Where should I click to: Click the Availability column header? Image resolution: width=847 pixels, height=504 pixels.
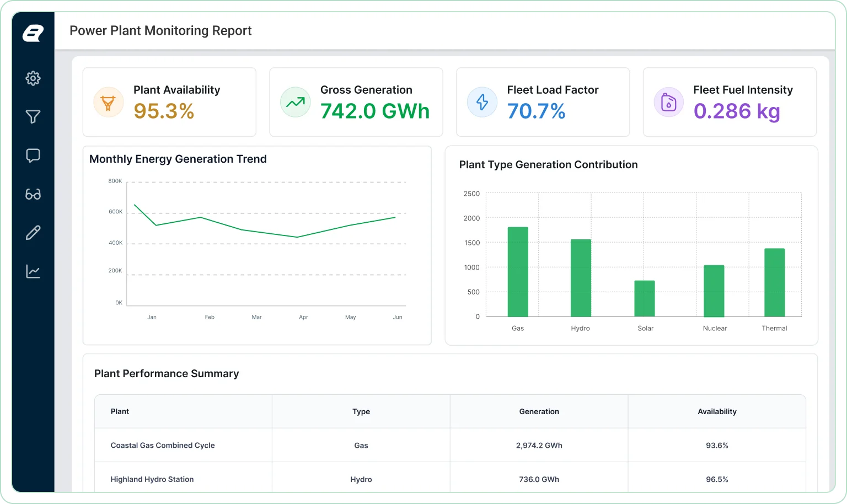[x=717, y=411]
